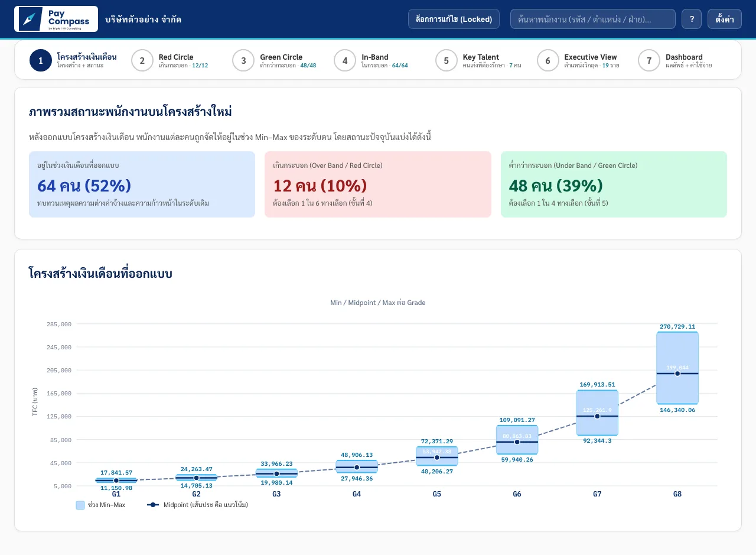Click the G2 max value 24,263.47
This screenshot has width=756, height=555.
click(x=196, y=470)
